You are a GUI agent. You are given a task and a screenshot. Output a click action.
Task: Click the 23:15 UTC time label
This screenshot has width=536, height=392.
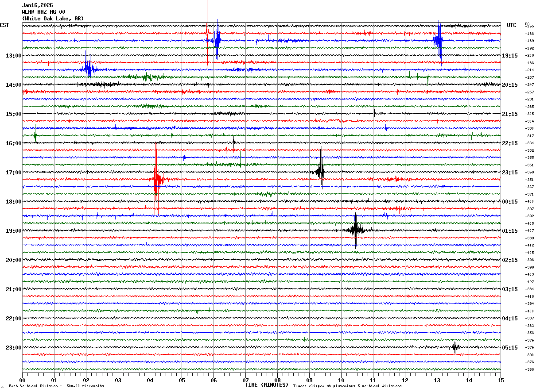510,173
